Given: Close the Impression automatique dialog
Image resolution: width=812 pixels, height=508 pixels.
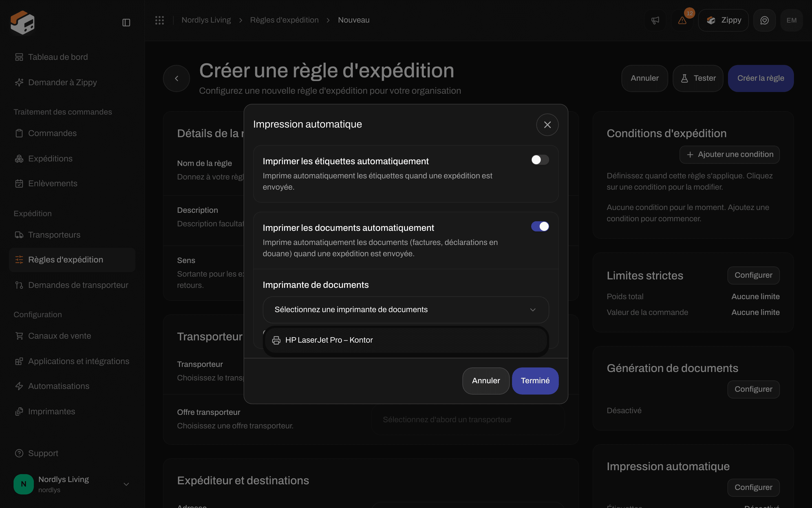Looking at the screenshot, I should pos(547,125).
